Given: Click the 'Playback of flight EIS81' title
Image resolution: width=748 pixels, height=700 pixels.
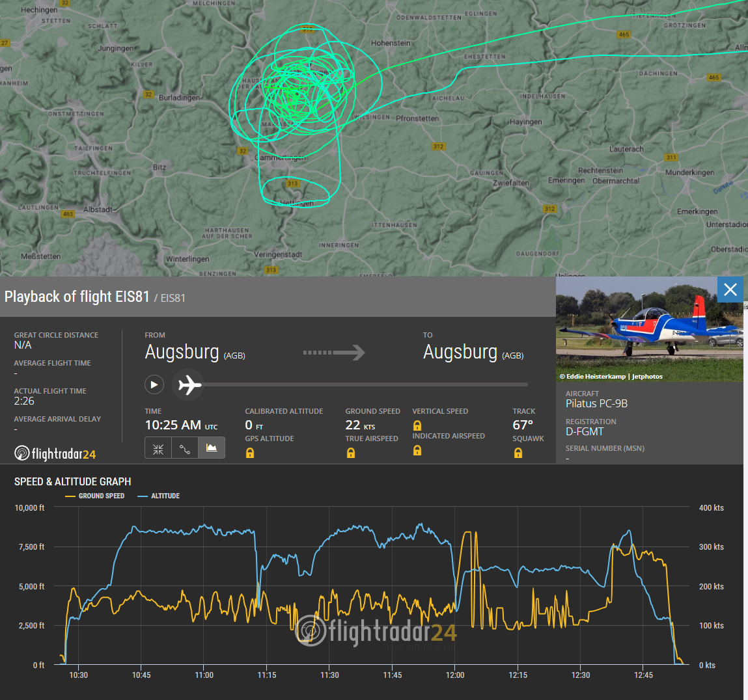Looking at the screenshot, I should [x=77, y=297].
